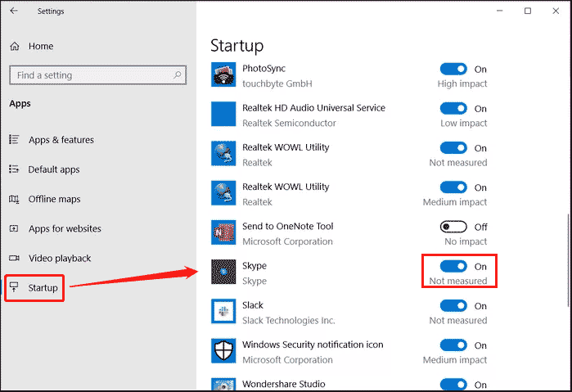The width and height of the screenshot is (572, 392).
Task: Disable Skype startup toggle
Action: coord(453,266)
